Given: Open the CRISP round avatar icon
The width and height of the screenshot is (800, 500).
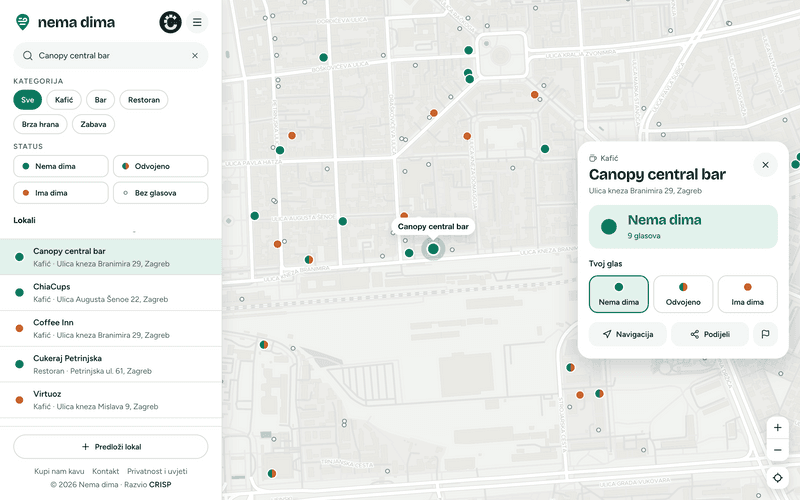Looking at the screenshot, I should tap(170, 22).
